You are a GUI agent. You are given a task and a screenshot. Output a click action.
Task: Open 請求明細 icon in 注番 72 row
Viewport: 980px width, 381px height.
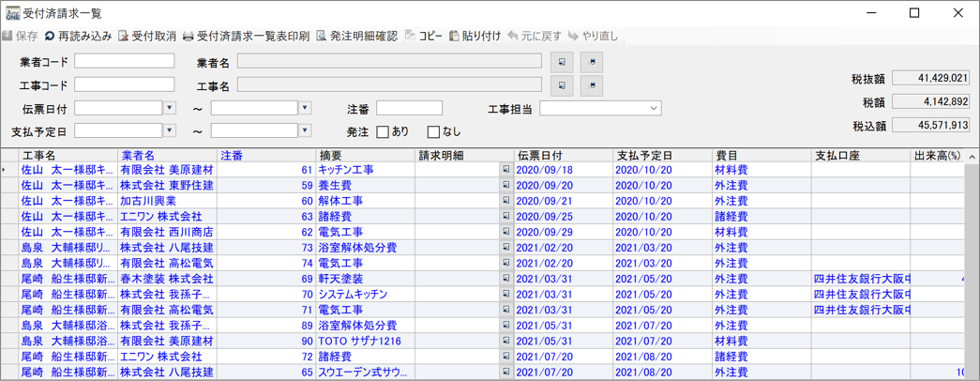(506, 357)
